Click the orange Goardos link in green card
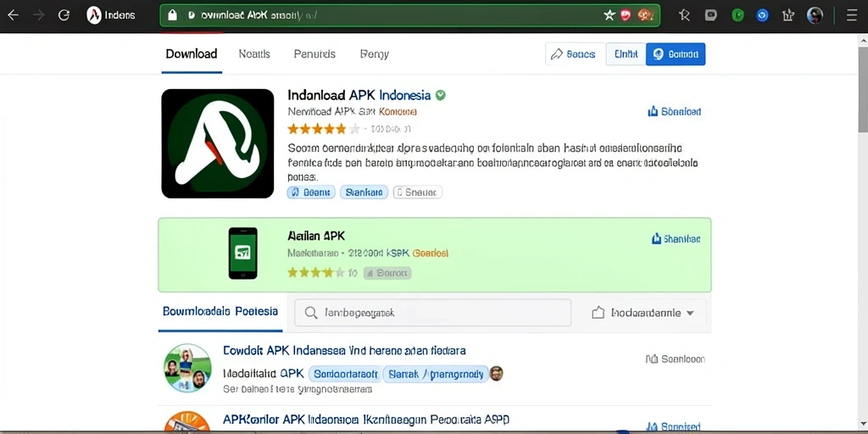 click(431, 253)
